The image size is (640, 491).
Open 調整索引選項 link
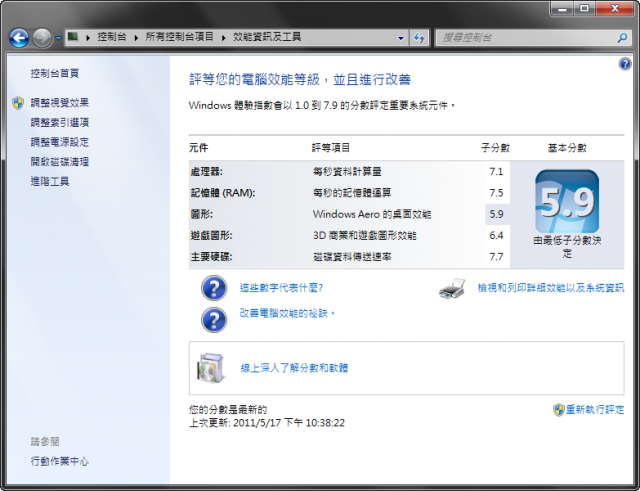[x=60, y=122]
